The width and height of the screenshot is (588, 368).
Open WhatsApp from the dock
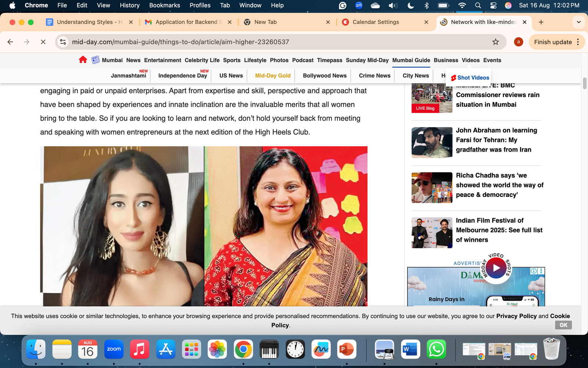(x=436, y=349)
